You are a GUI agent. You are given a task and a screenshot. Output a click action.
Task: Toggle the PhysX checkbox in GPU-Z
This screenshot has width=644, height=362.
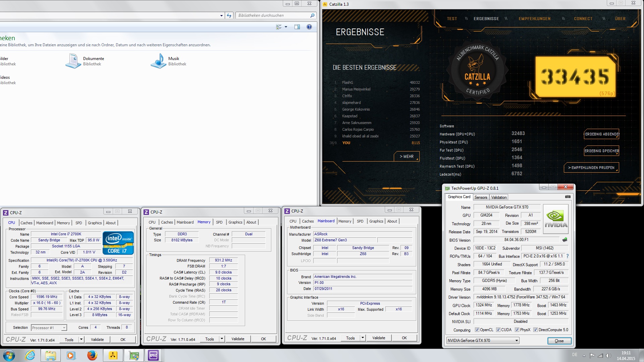click(x=517, y=330)
